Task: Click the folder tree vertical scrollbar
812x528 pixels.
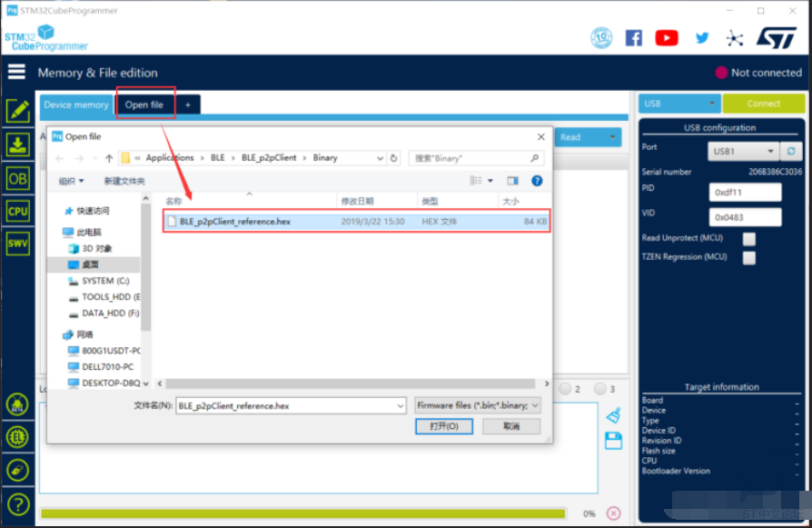Action: click(x=146, y=269)
